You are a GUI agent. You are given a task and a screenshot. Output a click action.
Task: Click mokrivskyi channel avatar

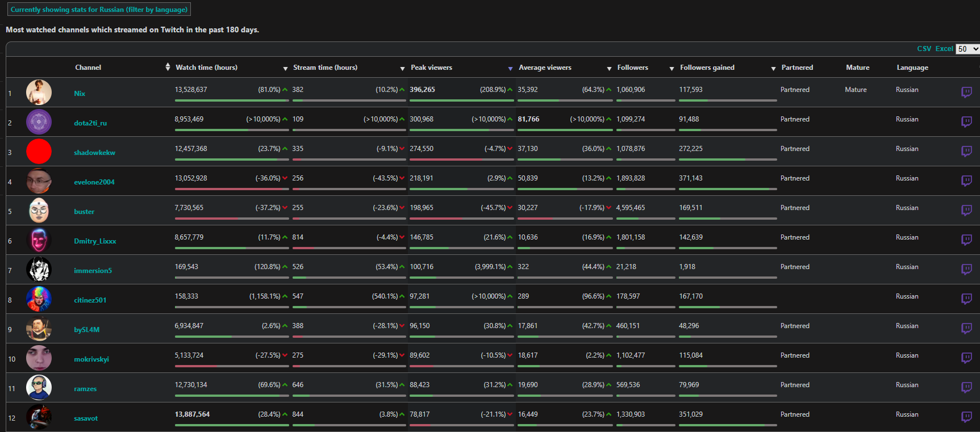[x=39, y=358]
